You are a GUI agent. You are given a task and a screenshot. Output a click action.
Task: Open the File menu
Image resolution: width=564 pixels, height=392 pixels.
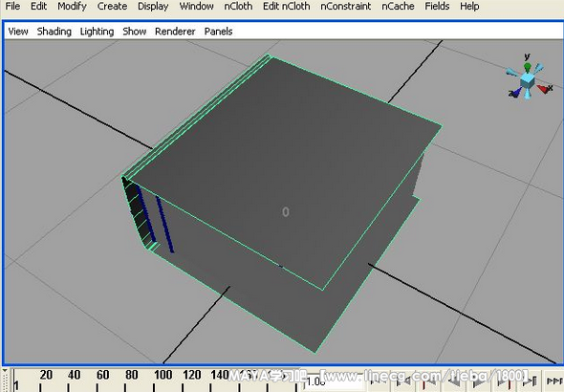[12, 6]
